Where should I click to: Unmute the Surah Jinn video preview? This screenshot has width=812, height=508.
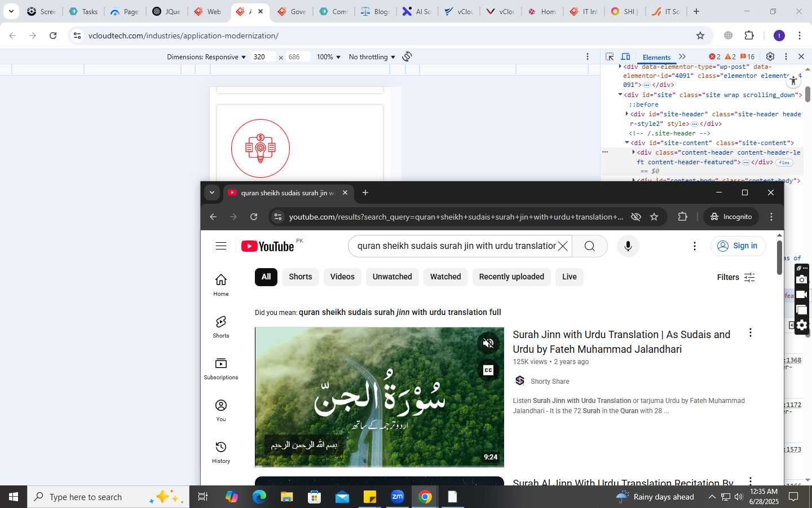point(488,343)
